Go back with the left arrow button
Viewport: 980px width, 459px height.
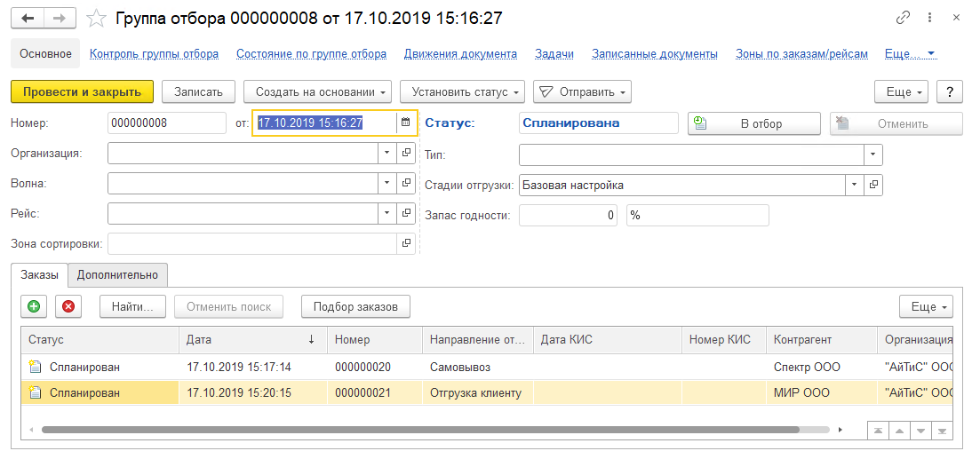28,18
